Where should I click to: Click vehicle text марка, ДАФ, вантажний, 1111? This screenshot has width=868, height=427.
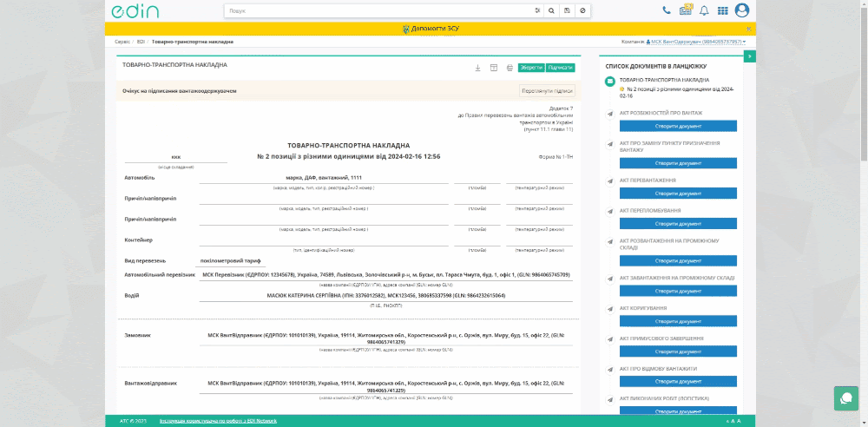click(x=324, y=178)
